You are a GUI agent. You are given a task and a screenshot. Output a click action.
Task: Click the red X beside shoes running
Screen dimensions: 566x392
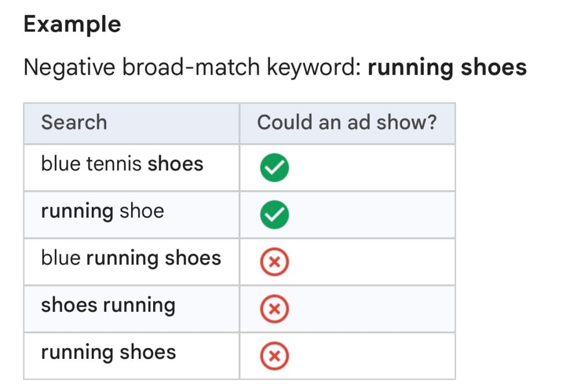tap(274, 310)
